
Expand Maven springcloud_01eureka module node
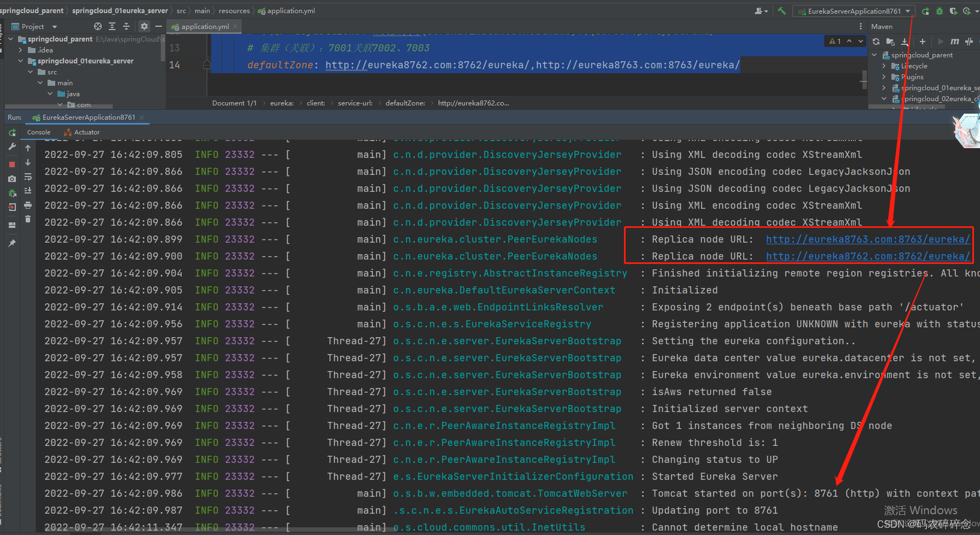(x=884, y=88)
